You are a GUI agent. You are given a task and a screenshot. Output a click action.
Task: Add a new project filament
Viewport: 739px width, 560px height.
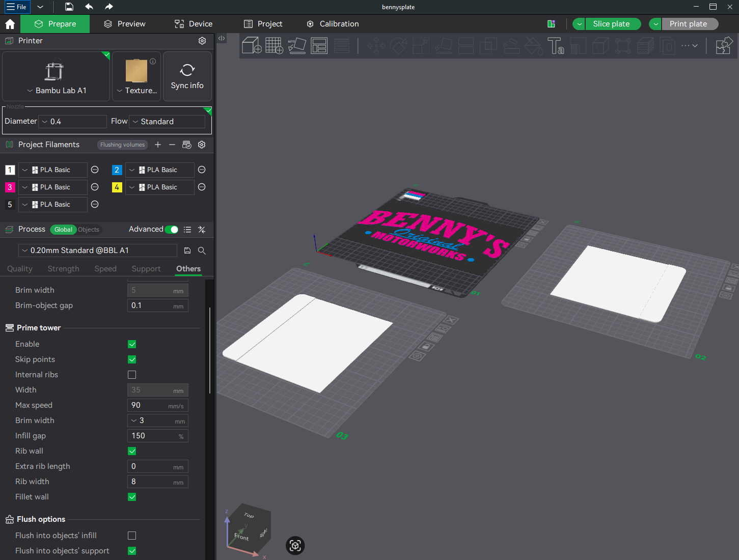click(x=158, y=145)
